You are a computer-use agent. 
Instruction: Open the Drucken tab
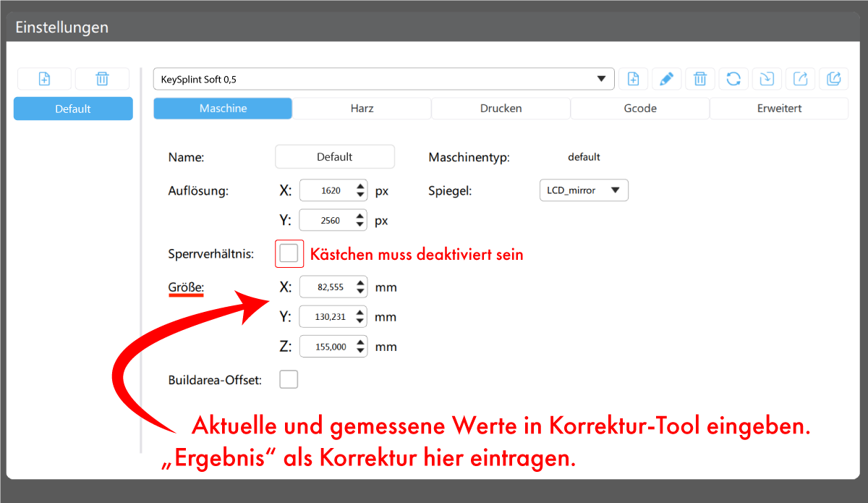click(501, 109)
